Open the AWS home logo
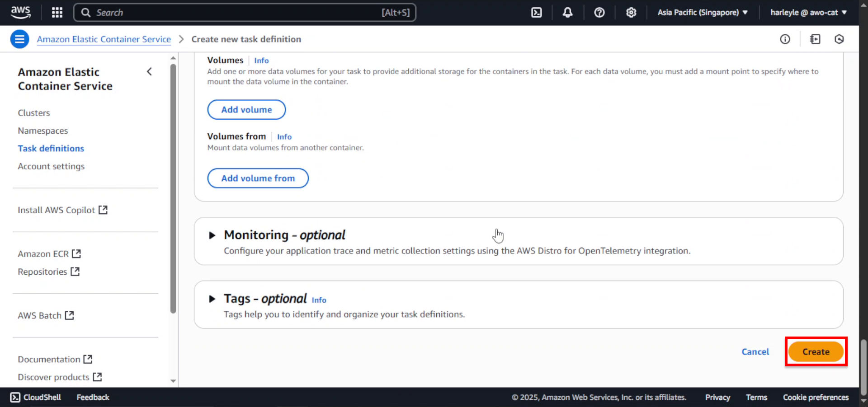This screenshot has width=868, height=407. [x=21, y=12]
